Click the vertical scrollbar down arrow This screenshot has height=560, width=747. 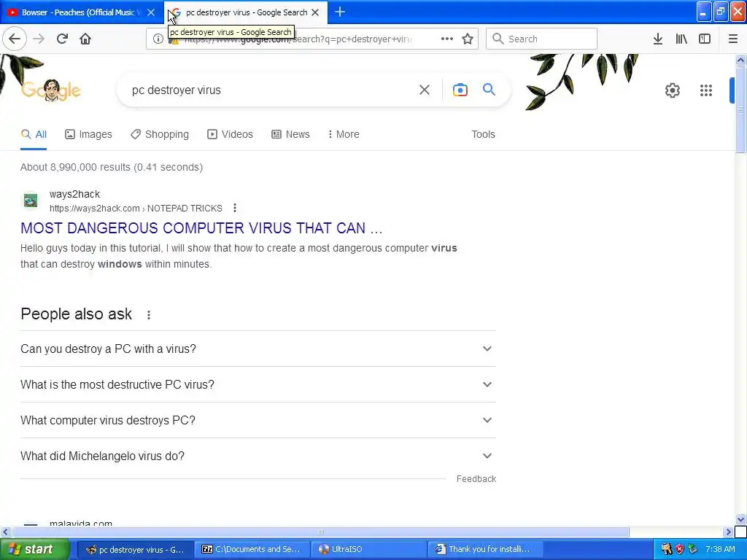coord(740,519)
